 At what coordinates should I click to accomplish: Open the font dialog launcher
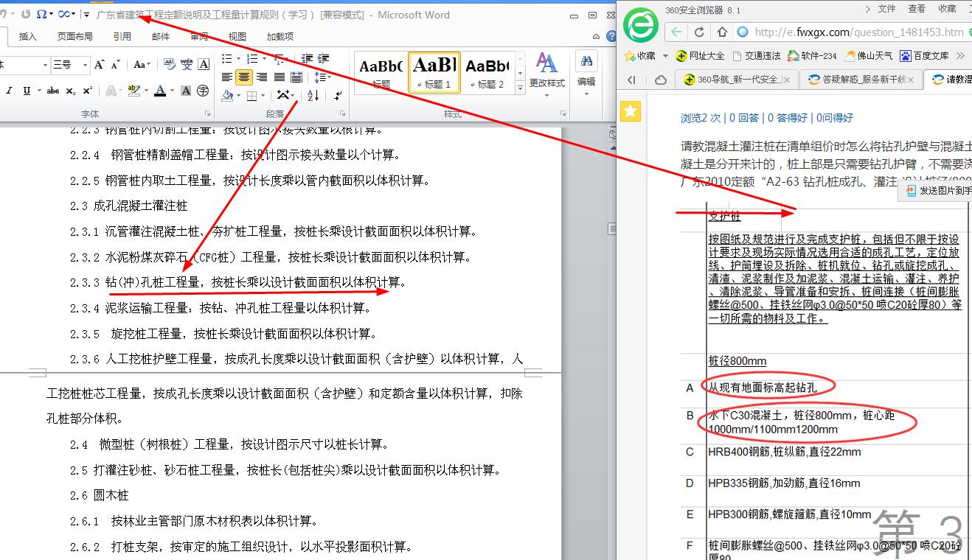tap(207, 114)
